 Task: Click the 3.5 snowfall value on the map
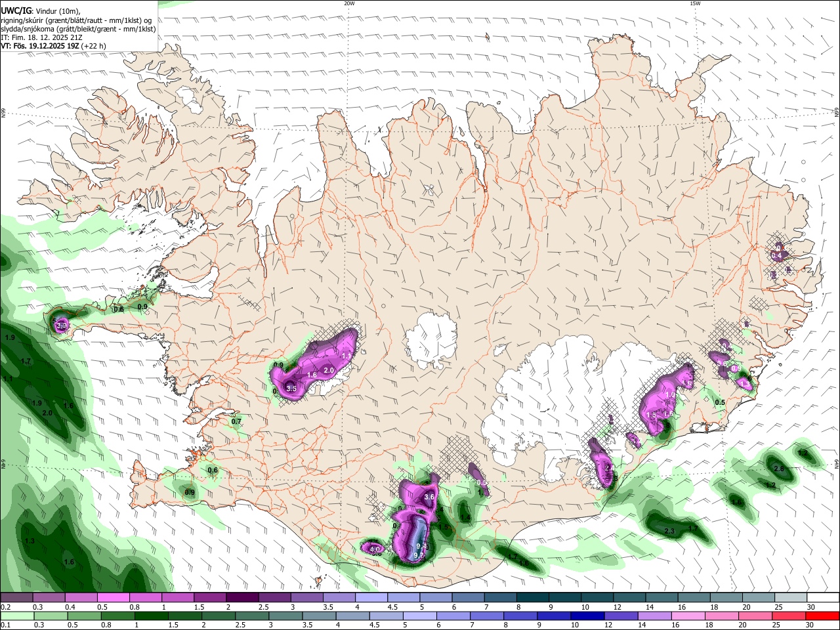pyautogui.click(x=291, y=388)
